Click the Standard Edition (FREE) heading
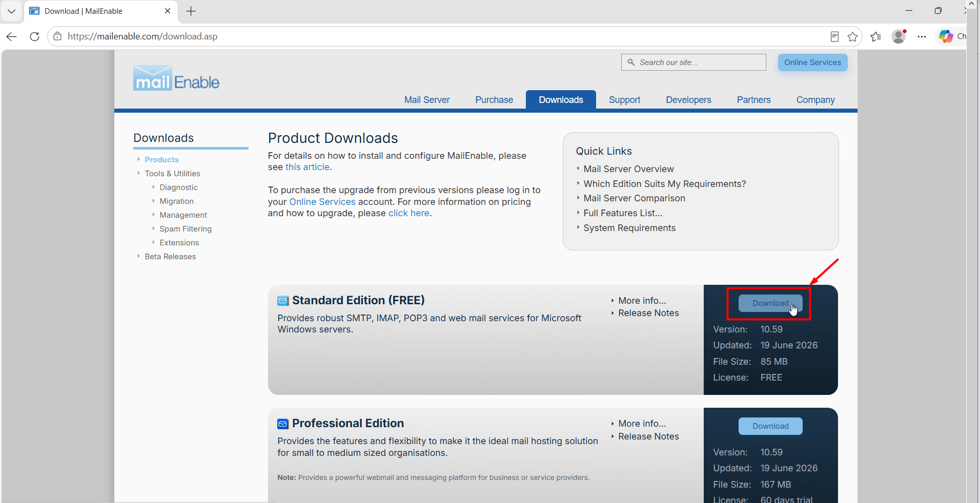 pyautogui.click(x=358, y=301)
